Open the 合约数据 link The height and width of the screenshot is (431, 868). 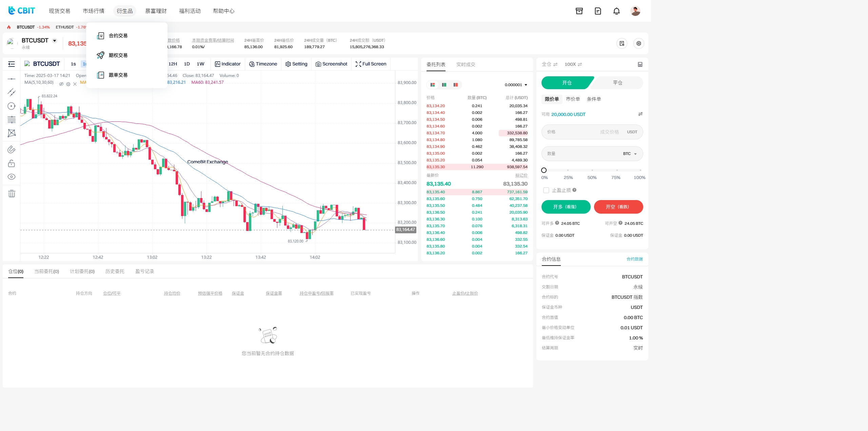coord(634,259)
